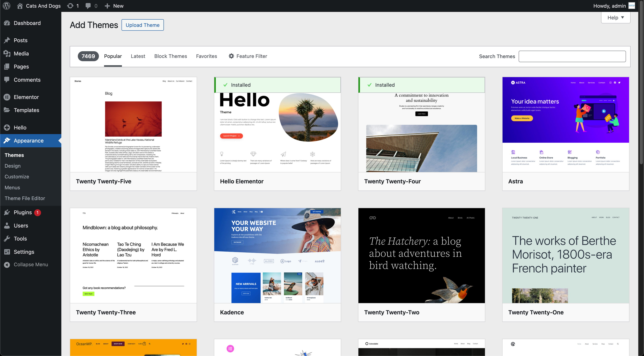The width and height of the screenshot is (644, 356).
Task: Click the Settings sliders icon
Action: 7,252
